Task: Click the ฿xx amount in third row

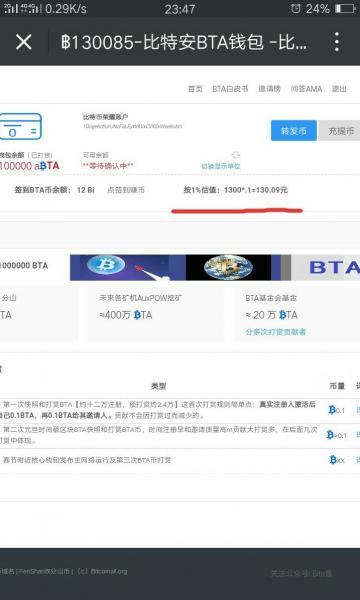Action: (337, 460)
